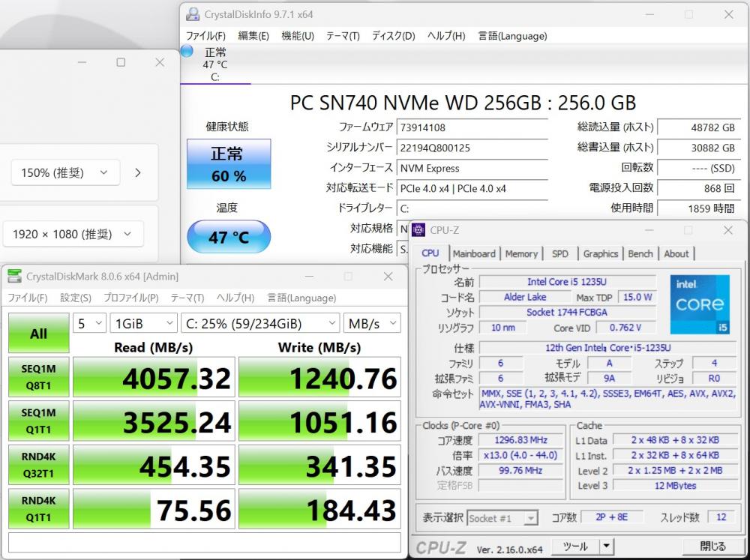Click the empty comment field in CrystalDiskMark
750x560 pixels.
pyautogui.click(x=204, y=542)
